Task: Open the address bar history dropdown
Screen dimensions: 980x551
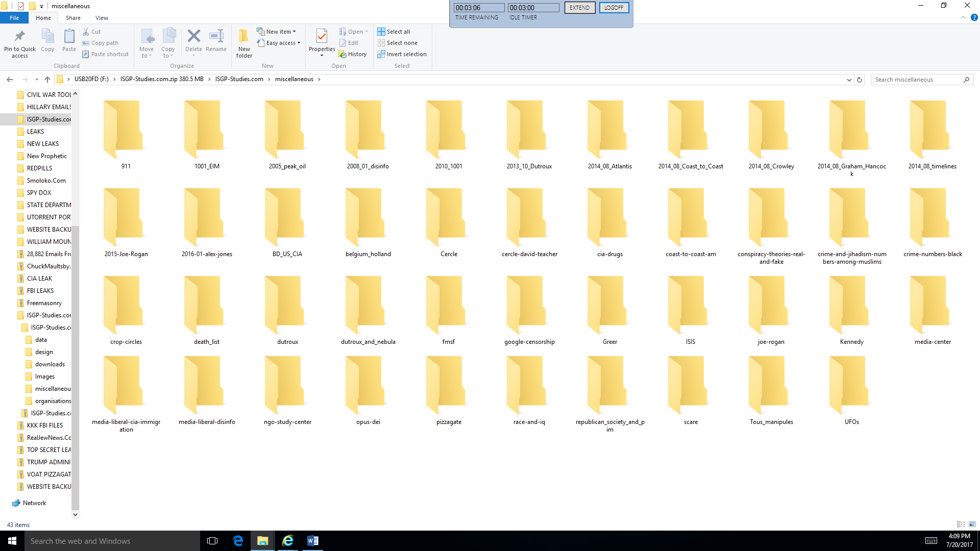Action: tap(849, 80)
